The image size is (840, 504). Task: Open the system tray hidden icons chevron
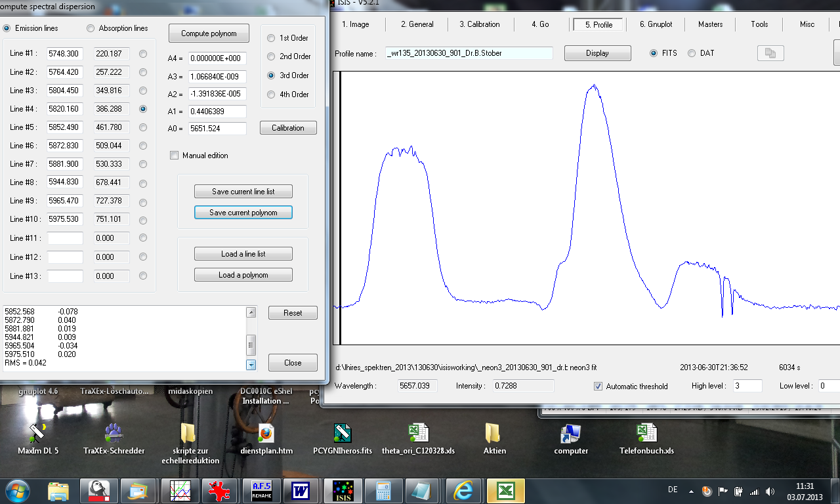690,490
